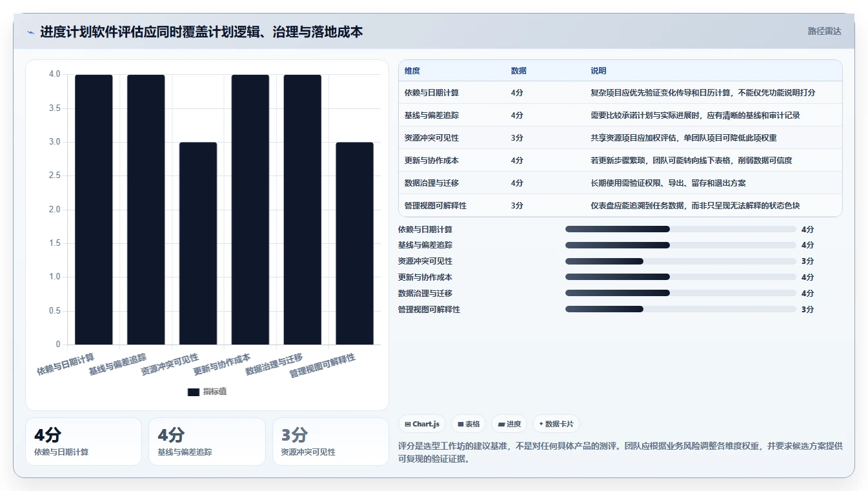Click the 资源冲突可见性 progress bar
Screen dimensions: 868x491
(681, 261)
